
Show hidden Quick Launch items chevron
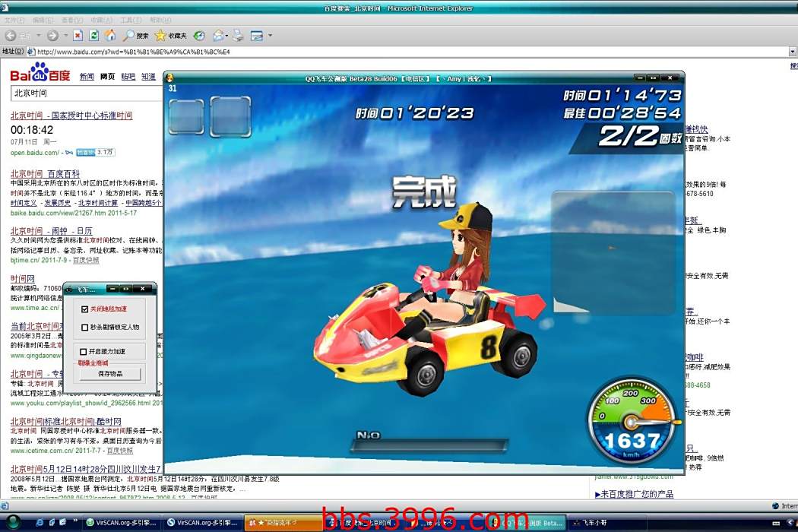tap(75, 521)
